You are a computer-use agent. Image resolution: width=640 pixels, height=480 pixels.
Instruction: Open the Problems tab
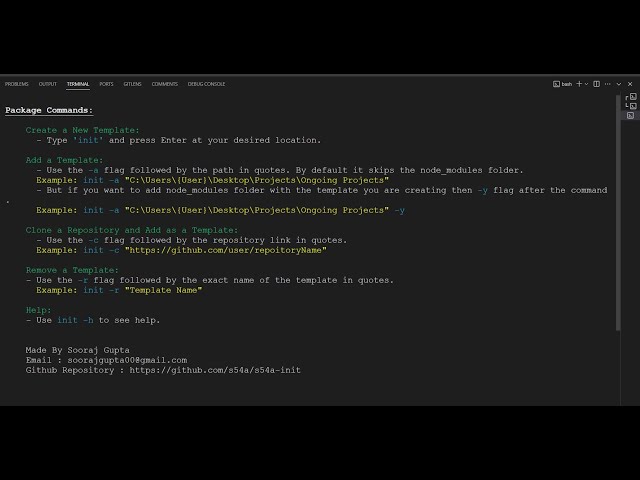click(17, 84)
